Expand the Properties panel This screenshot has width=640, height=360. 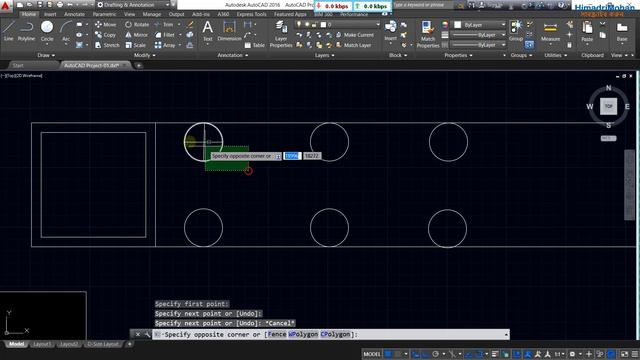pyautogui.click(x=458, y=55)
